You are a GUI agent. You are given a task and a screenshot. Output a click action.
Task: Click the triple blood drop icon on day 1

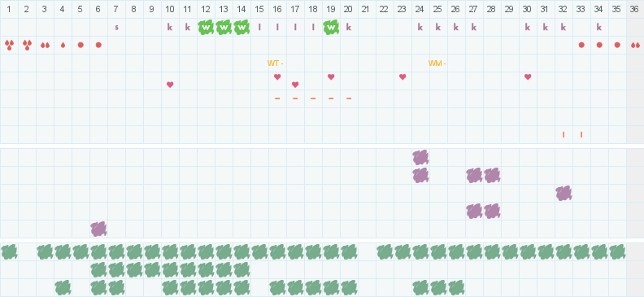(x=9, y=45)
